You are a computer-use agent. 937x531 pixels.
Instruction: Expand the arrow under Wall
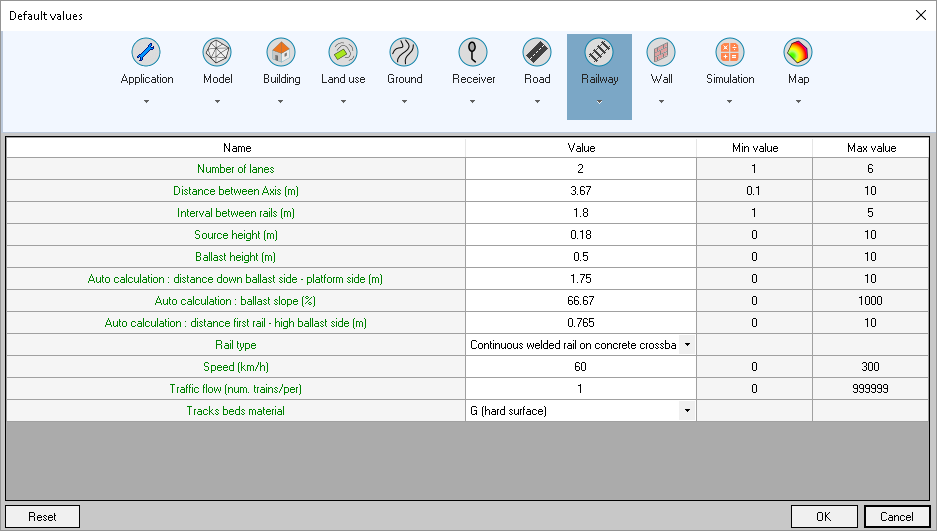[662, 102]
